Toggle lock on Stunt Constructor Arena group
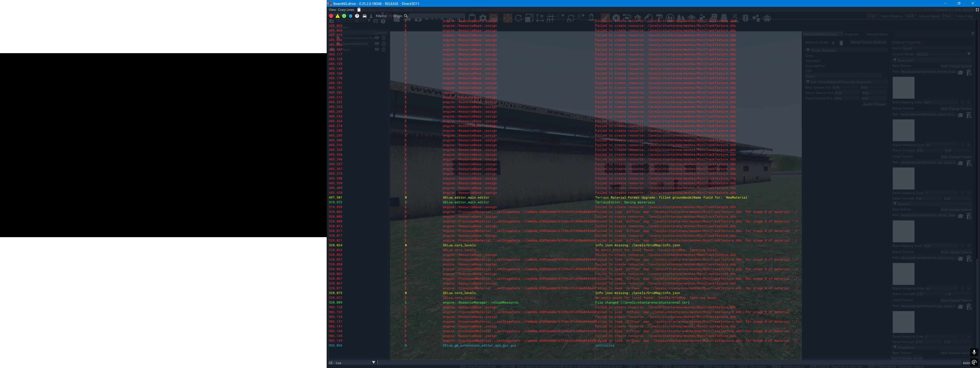The width and height of the screenshot is (980, 368). coord(384,38)
